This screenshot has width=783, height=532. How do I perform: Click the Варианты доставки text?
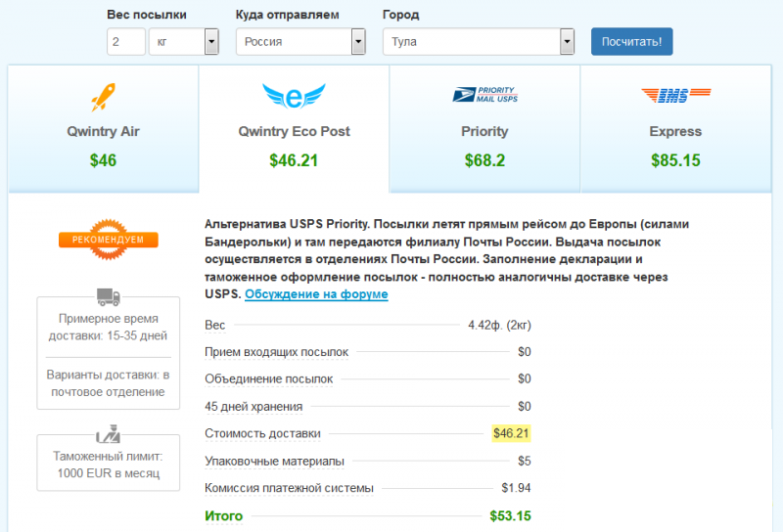pos(108,383)
